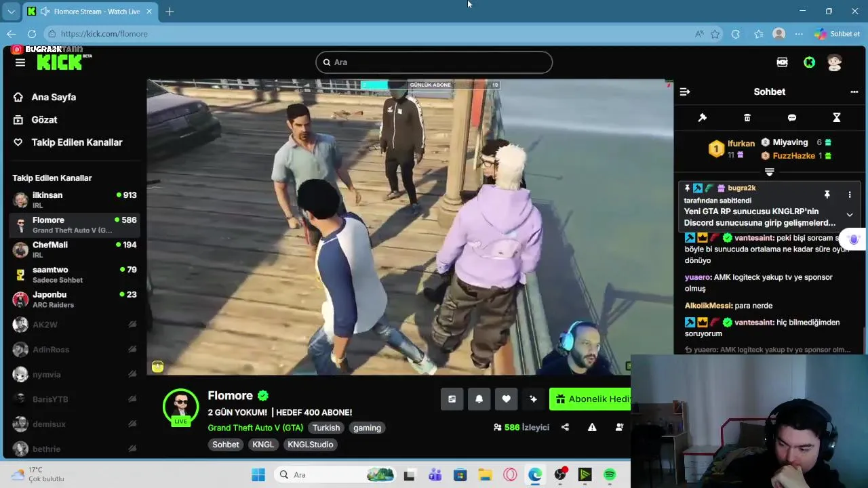Click the heart follow button
868x488 pixels.
(507, 399)
